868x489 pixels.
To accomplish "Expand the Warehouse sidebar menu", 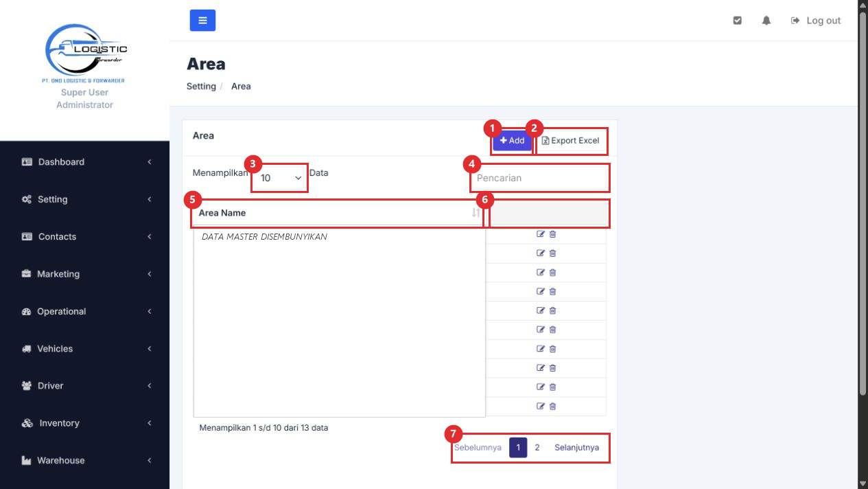I will click(84, 460).
